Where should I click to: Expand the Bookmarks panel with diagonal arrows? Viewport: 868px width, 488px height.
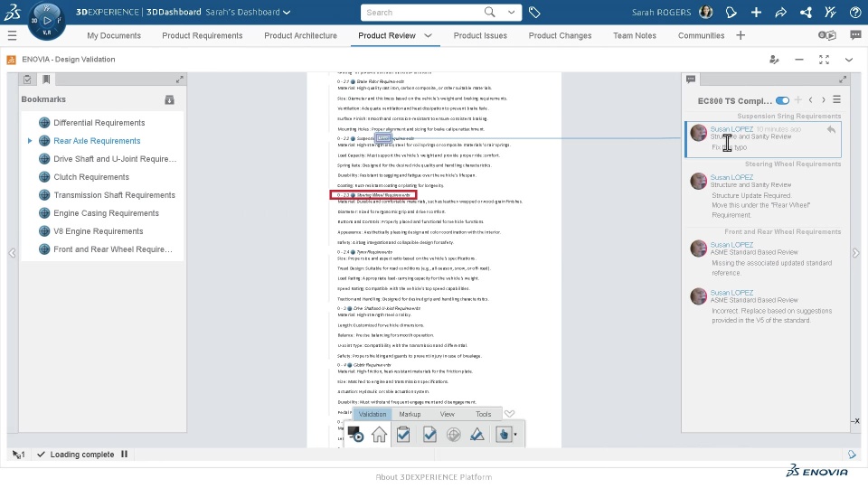click(179, 80)
